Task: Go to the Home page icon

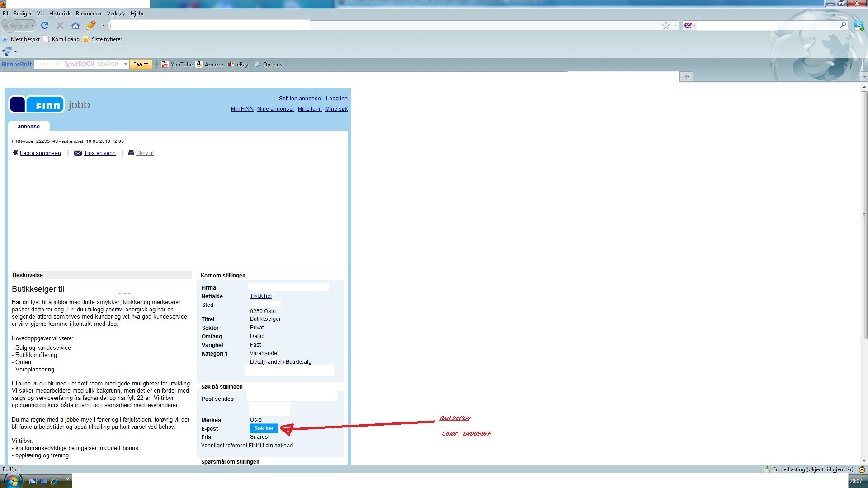Action: [75, 25]
